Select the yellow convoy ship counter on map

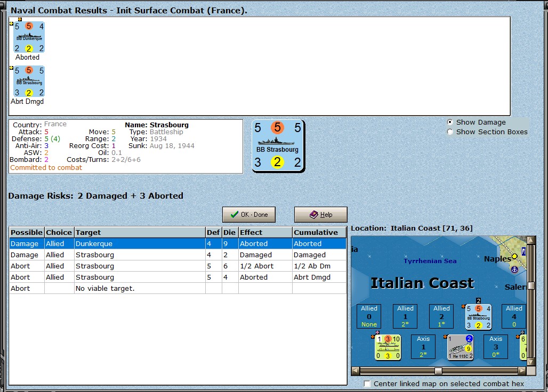click(x=388, y=347)
